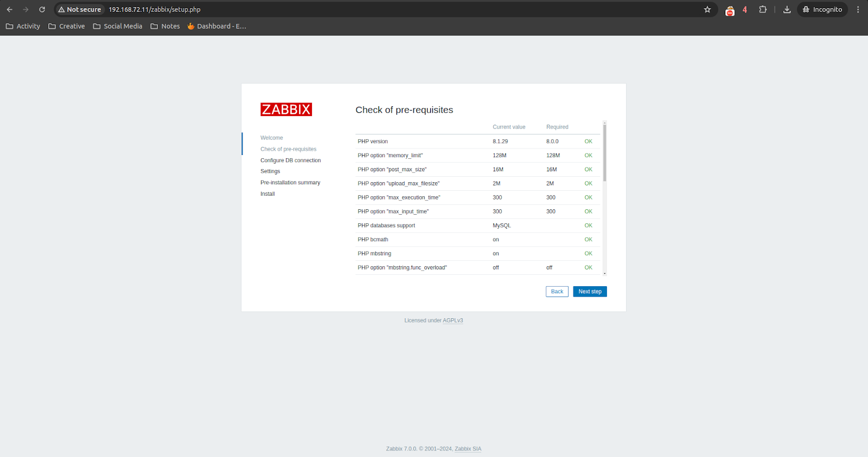
Task: Click PHP option "max_input_time" row label
Action: [393, 212]
